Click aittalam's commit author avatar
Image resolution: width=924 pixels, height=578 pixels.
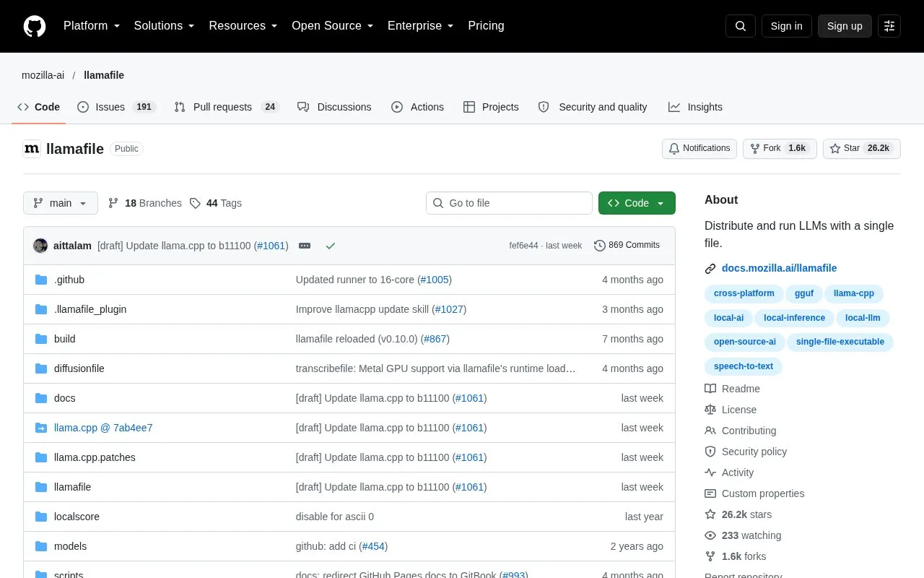[x=40, y=246]
